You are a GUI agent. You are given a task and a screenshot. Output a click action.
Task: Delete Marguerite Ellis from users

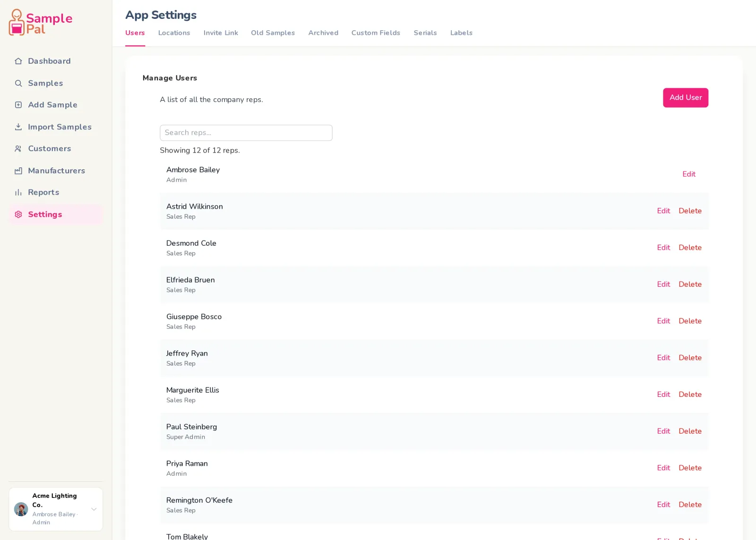click(690, 394)
